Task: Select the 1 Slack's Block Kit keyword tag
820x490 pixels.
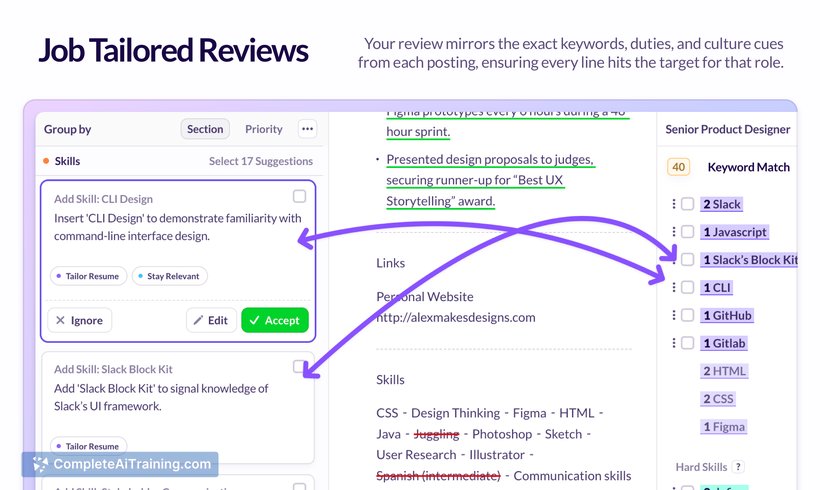Action: pos(749,259)
